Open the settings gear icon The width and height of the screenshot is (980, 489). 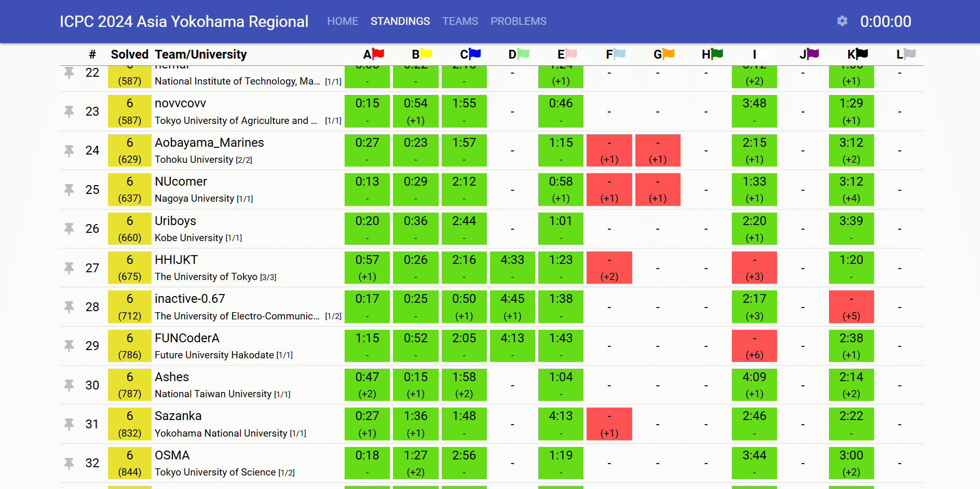click(842, 21)
